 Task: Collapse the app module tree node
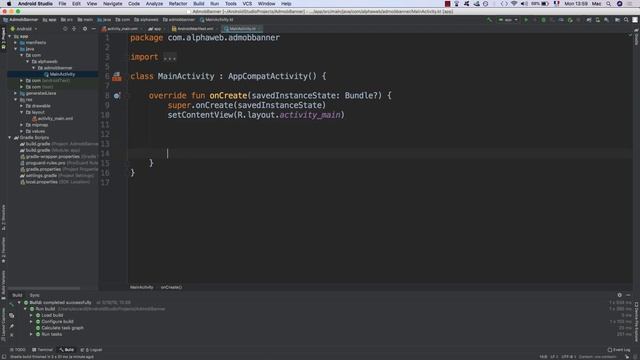pyautogui.click(x=10, y=36)
